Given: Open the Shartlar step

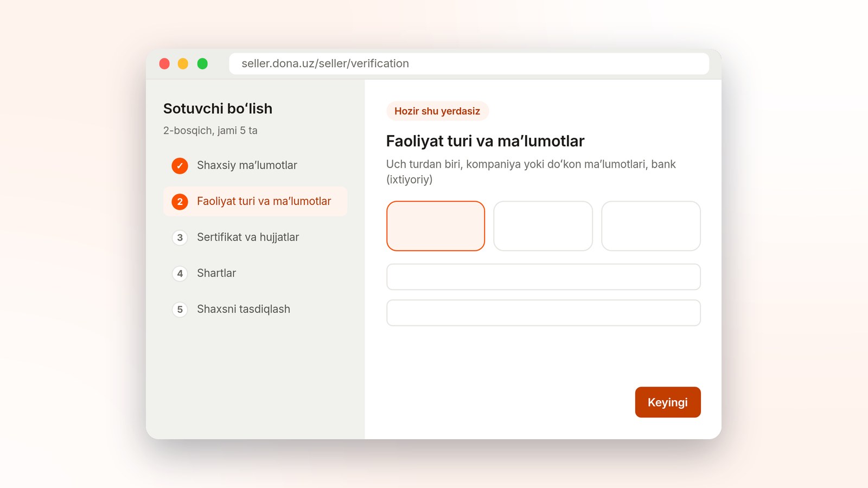Looking at the screenshot, I should pyautogui.click(x=255, y=273).
